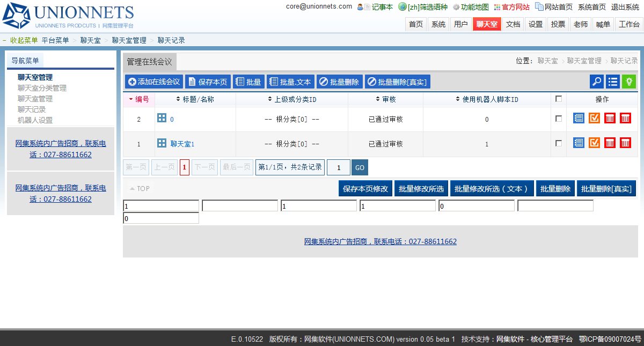644x346 pixels.
Task: Click the blue list view icon
Action: click(x=612, y=82)
